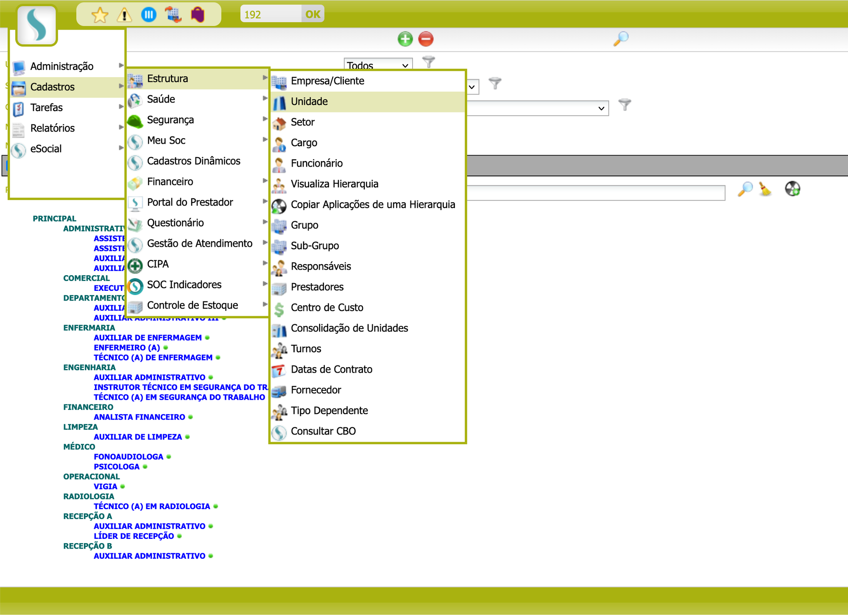Click the red minus remove button

[x=426, y=39]
